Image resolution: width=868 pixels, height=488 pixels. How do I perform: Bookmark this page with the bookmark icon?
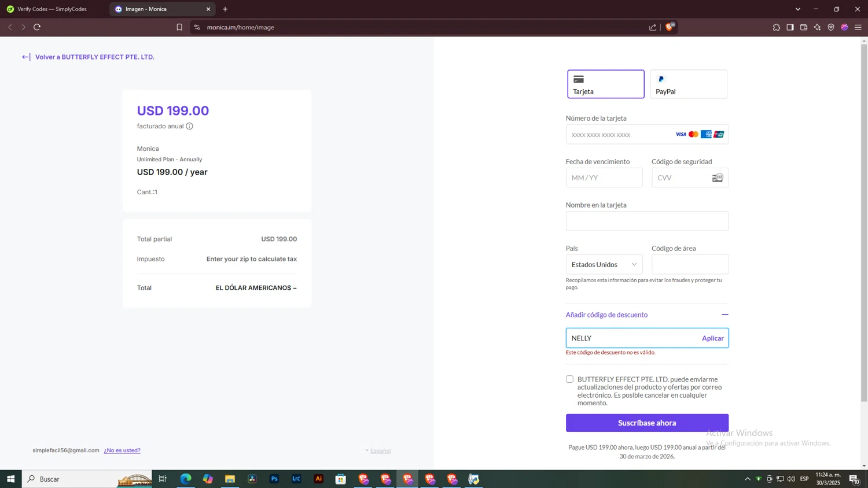(179, 27)
